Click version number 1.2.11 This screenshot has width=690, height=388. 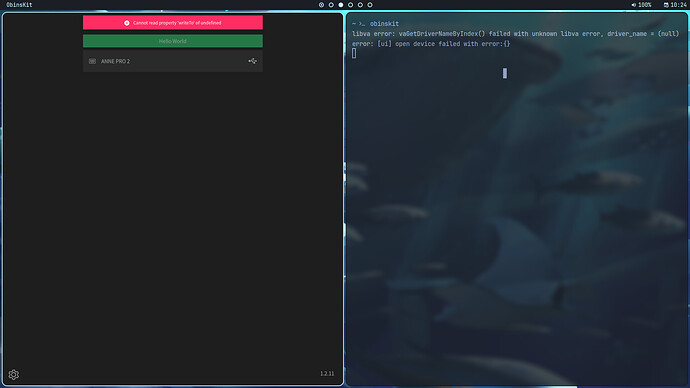[327, 373]
